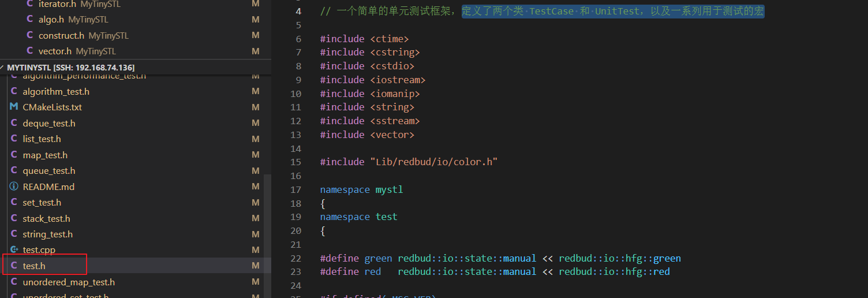
Task: Click the modified badge on README.md
Action: (x=256, y=187)
